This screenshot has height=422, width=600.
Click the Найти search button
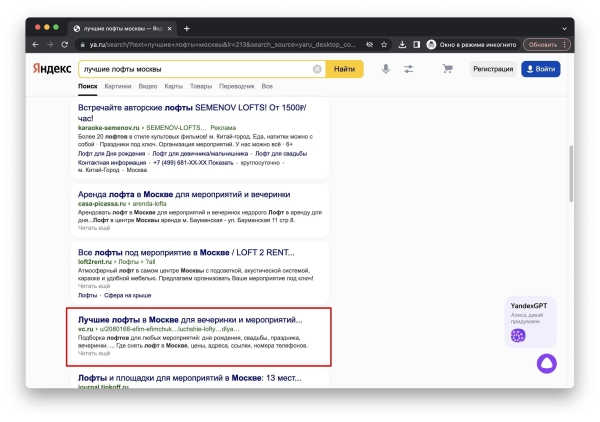pyautogui.click(x=344, y=69)
